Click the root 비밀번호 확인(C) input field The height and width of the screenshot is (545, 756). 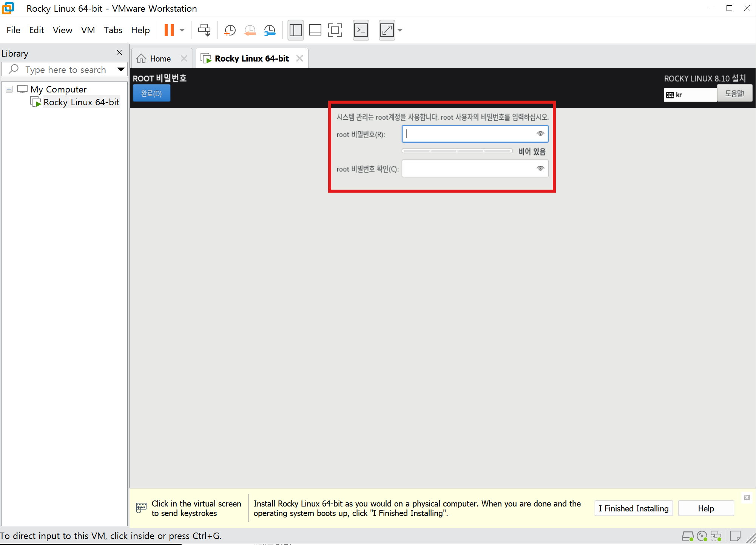pos(475,168)
